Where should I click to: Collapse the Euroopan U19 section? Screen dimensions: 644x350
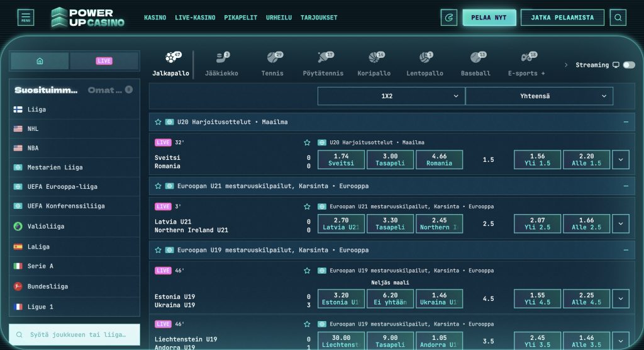click(626, 250)
